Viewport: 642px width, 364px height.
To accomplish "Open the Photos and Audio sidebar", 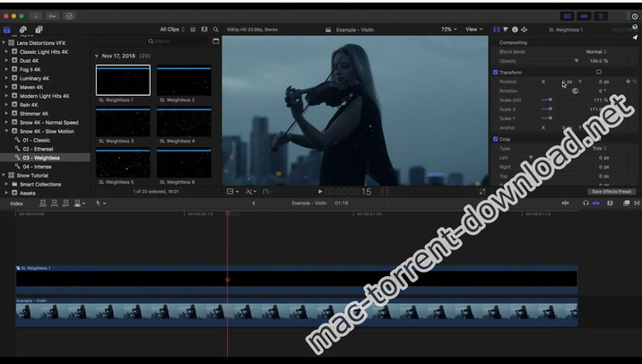I will 24,30.
